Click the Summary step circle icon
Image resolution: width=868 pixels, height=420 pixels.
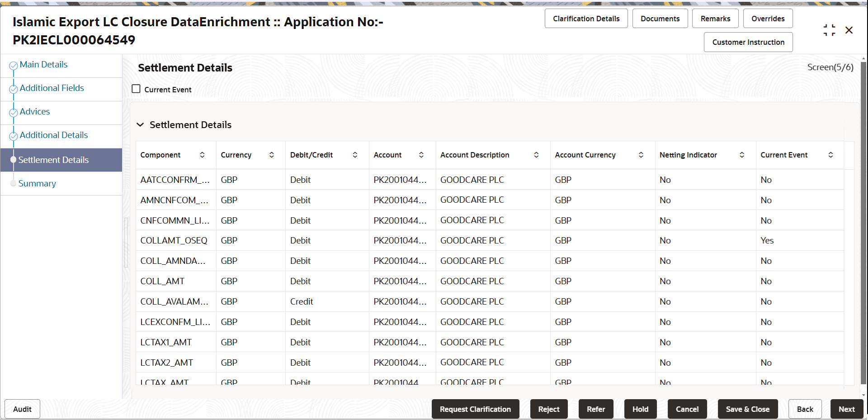point(14,183)
